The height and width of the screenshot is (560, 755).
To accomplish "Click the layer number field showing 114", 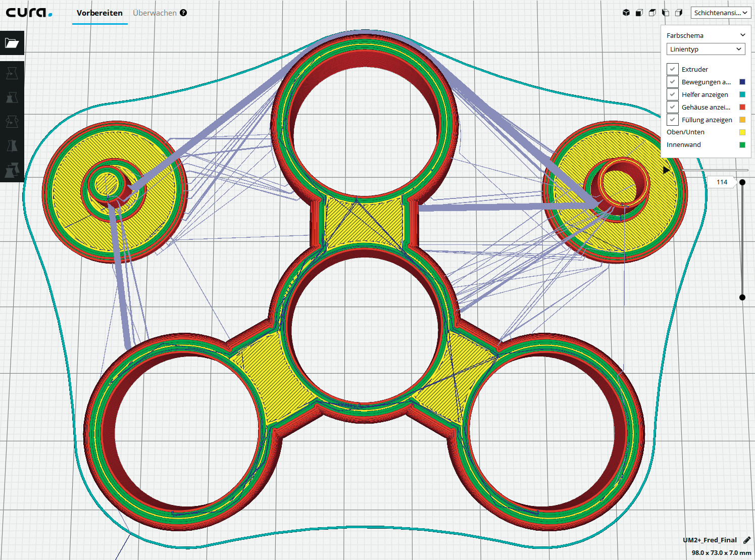I will click(x=722, y=182).
